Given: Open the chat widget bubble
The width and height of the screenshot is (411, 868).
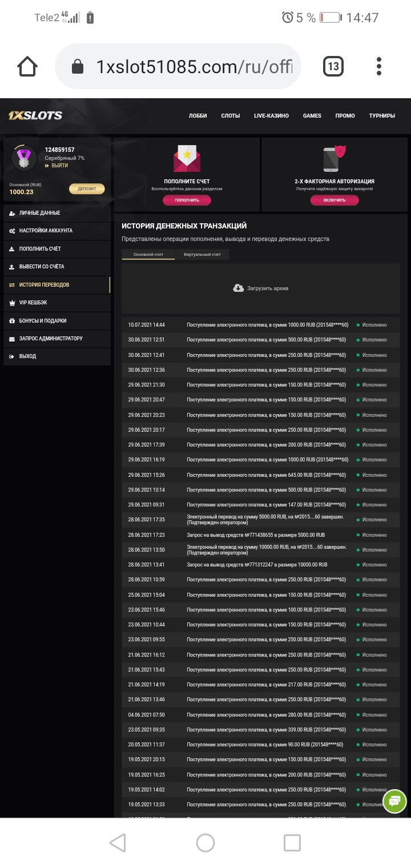Looking at the screenshot, I should 394,801.
